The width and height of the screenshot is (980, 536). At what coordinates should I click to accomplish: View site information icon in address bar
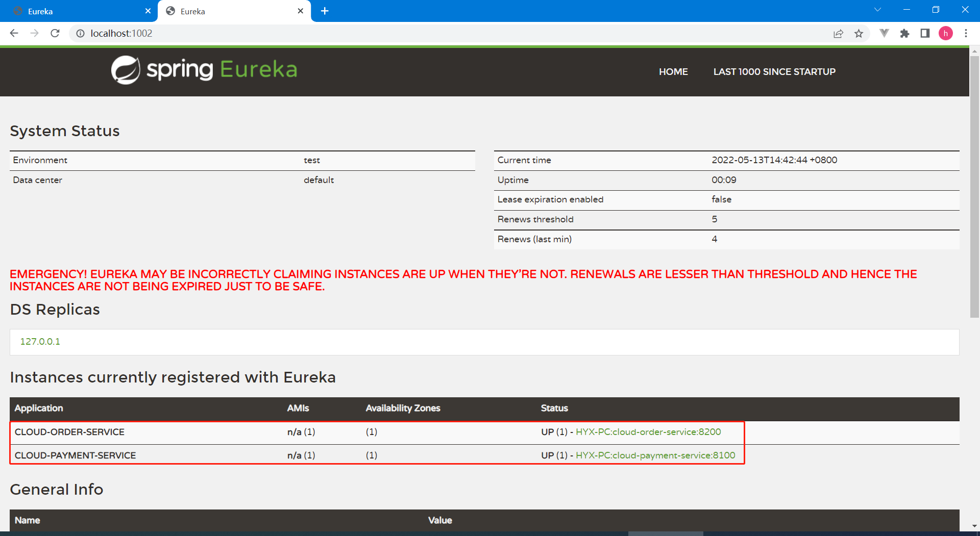80,33
